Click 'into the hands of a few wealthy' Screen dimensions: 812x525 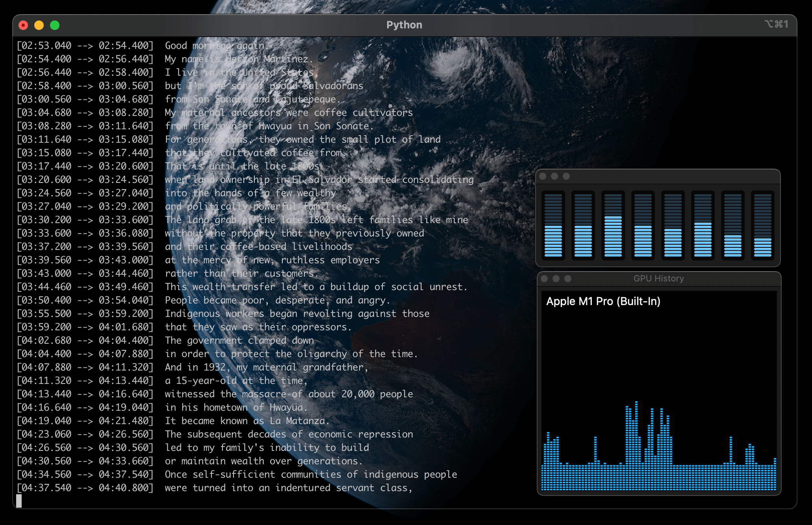pos(250,193)
